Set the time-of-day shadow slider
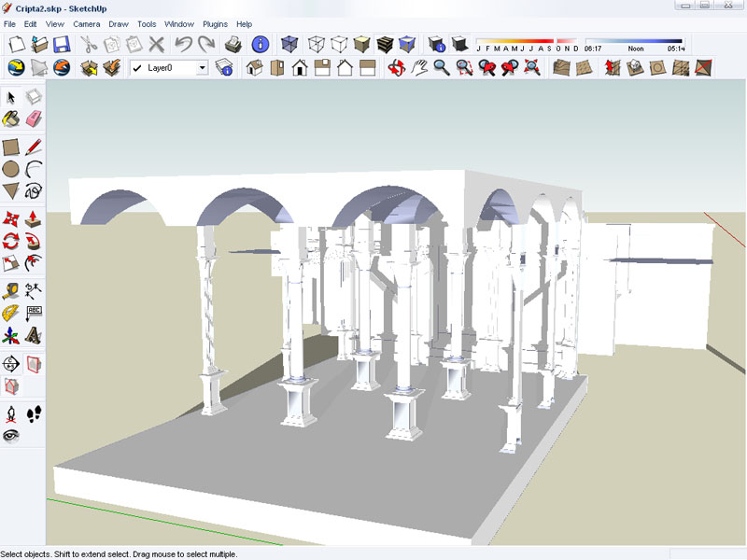Image resolution: width=747 pixels, height=560 pixels. [635, 41]
